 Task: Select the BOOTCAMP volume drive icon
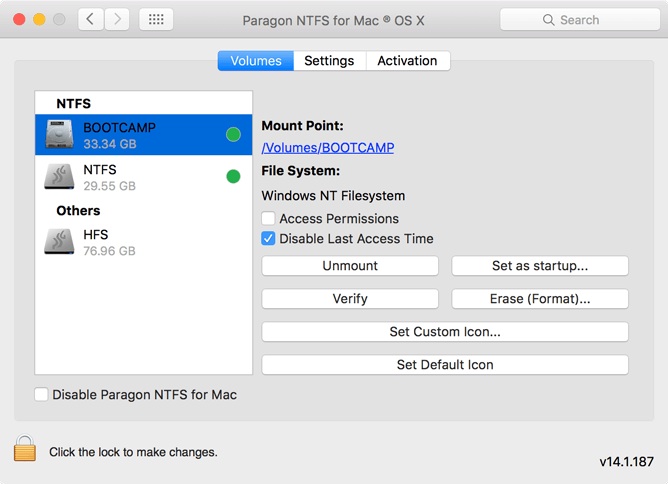point(59,135)
